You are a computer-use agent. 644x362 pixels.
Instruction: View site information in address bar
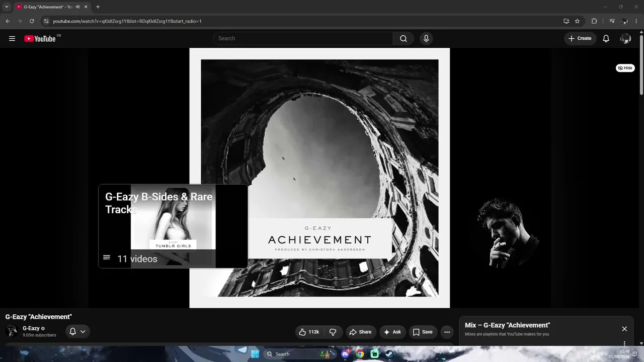coord(46,21)
